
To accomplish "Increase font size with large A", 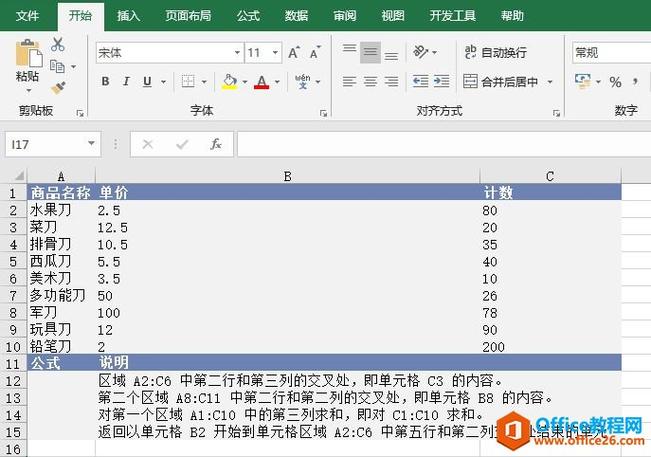I will [x=294, y=53].
